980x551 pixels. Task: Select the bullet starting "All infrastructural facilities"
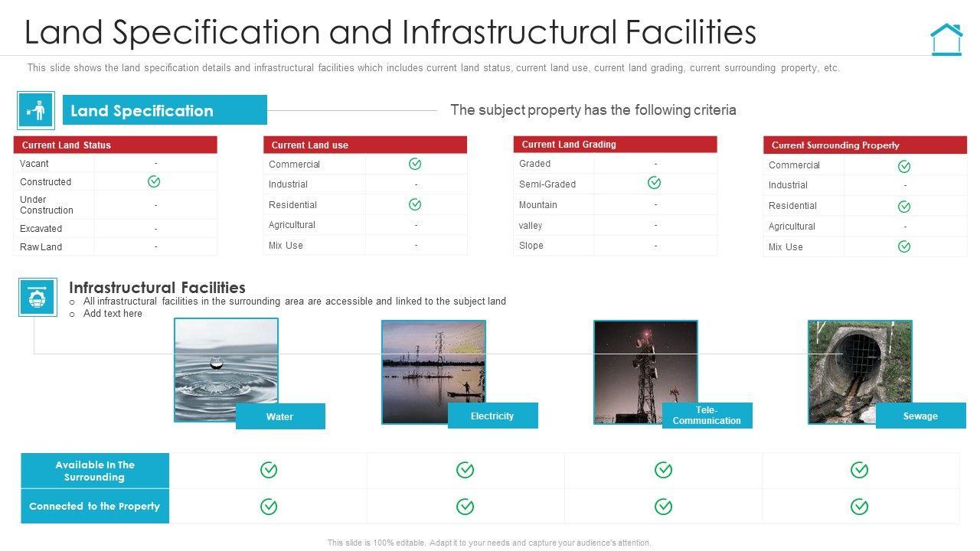coord(295,301)
